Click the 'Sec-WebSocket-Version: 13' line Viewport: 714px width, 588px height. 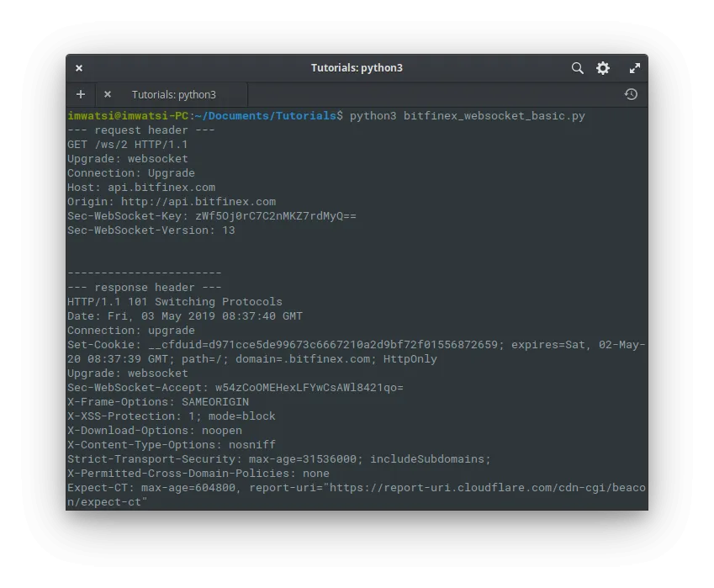click(x=151, y=230)
